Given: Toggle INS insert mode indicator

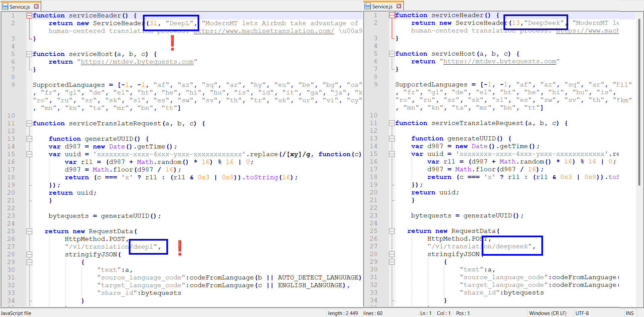Looking at the screenshot, I should click(x=630, y=313).
